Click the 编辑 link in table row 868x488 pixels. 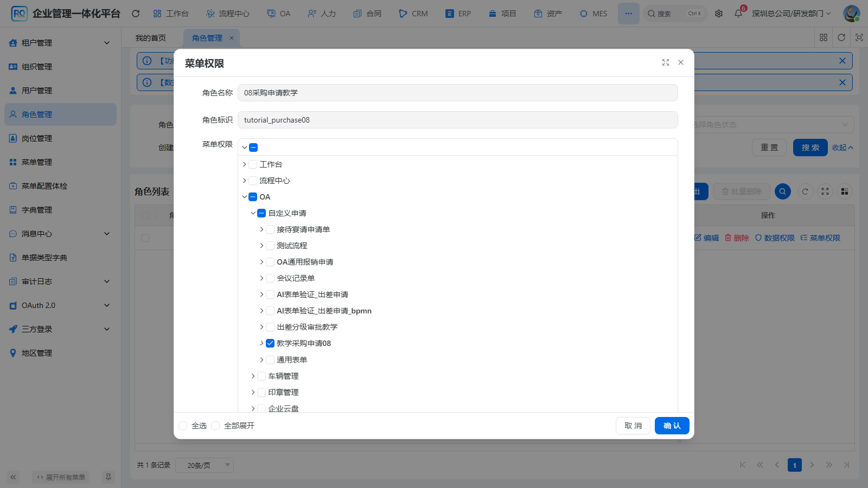click(707, 238)
